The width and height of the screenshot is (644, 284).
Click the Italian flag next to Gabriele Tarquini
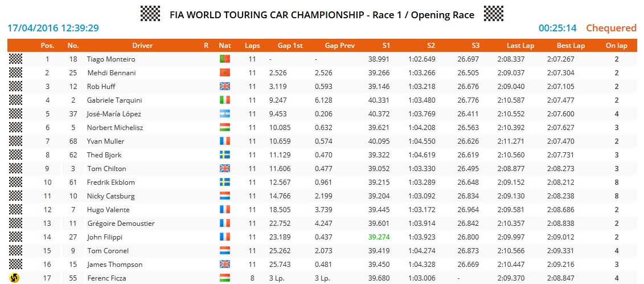pyautogui.click(x=224, y=100)
